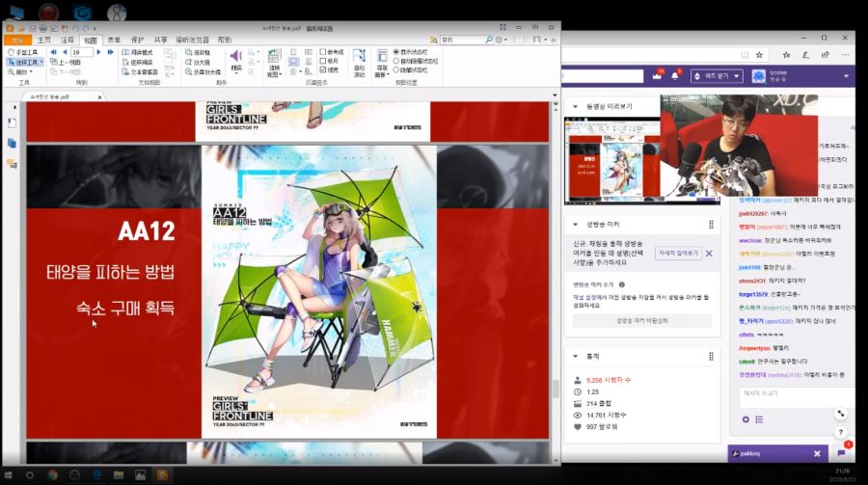Screen dimensions: 868x485
Task: Open the Twitch bits purchase dropdown
Action: click(717, 76)
